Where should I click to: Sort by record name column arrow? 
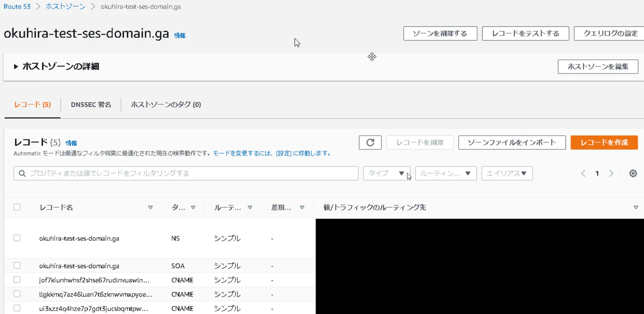coord(150,208)
